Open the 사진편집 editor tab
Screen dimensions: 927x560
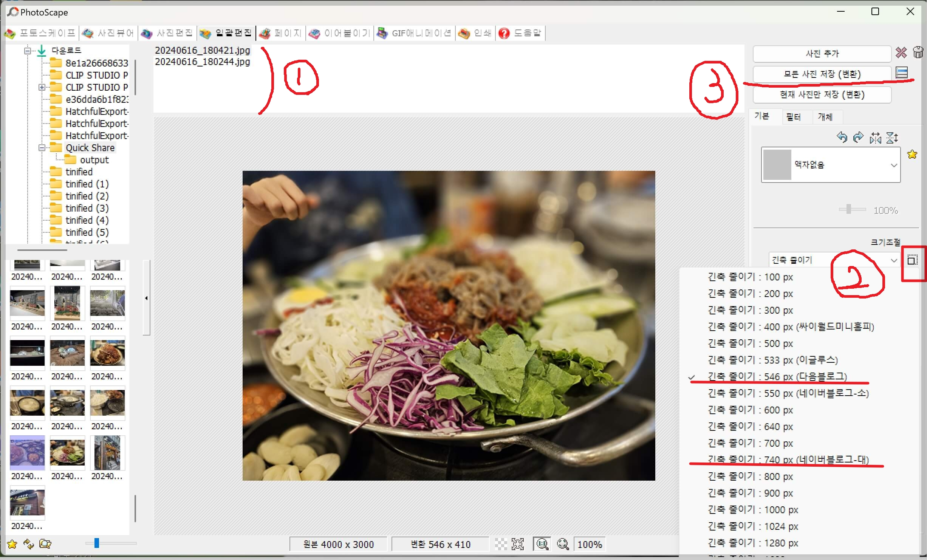coord(167,33)
